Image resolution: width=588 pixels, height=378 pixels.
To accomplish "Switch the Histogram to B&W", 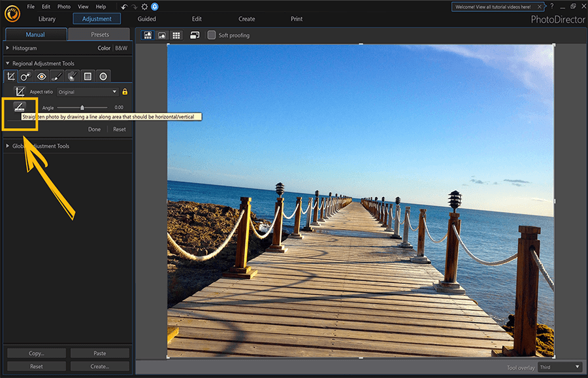I will click(x=120, y=48).
